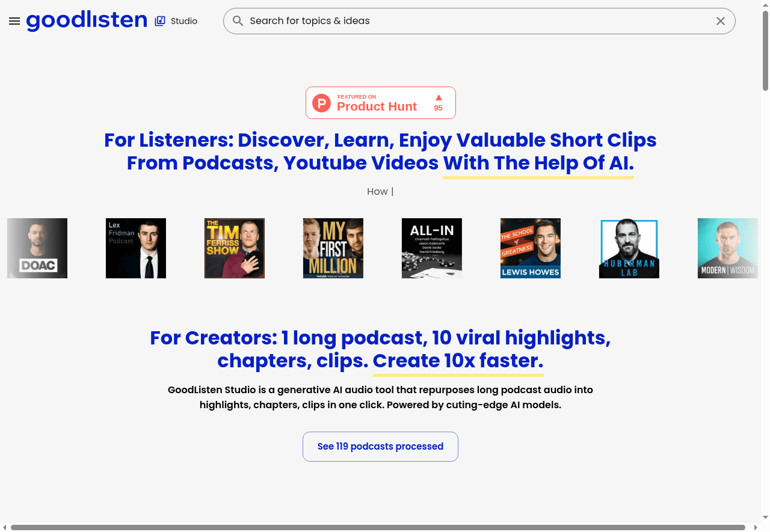This screenshot has height=532, width=770.
Task: Click the horizontal scrollbar at bottom
Action: pyautogui.click(x=378, y=527)
